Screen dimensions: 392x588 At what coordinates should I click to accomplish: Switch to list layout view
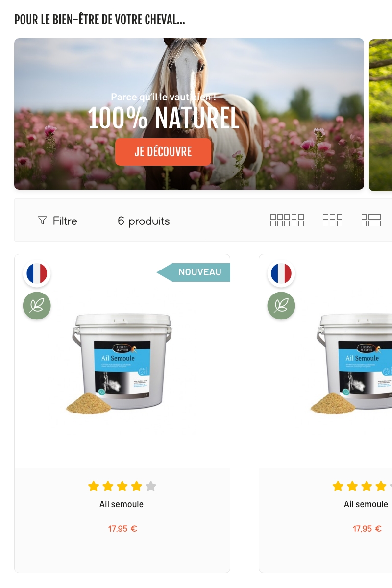point(371,220)
